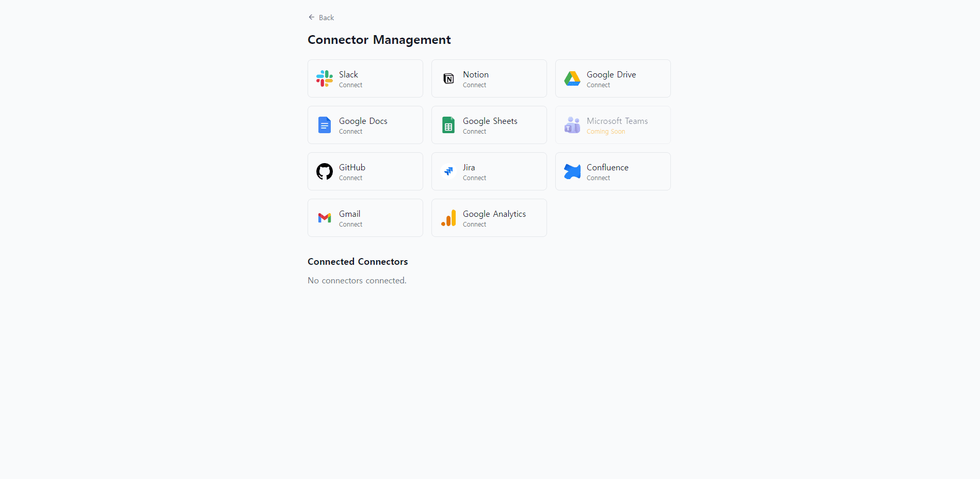Click the Jira connector icon
This screenshot has width=980, height=479.
pyautogui.click(x=448, y=171)
